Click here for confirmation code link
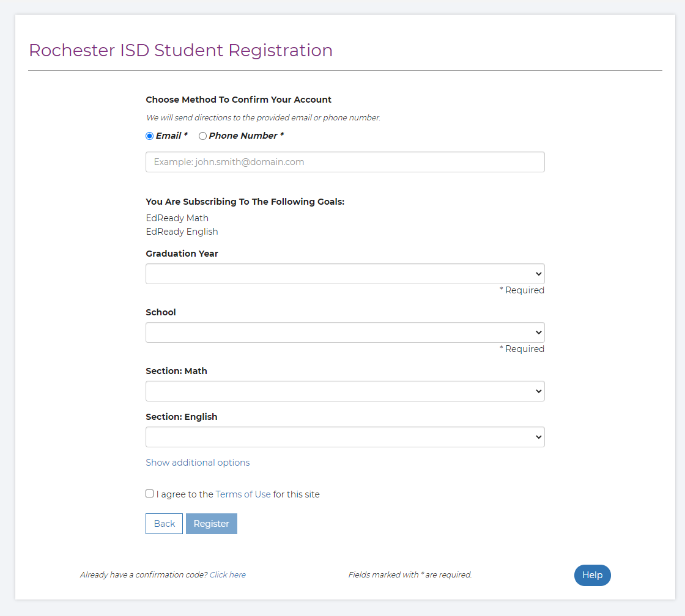 228,574
